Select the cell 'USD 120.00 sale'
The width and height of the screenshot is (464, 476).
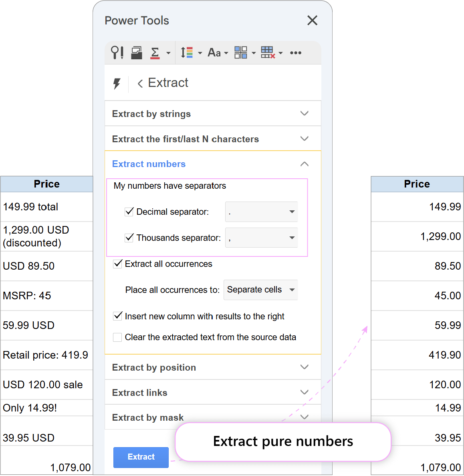tap(46, 385)
